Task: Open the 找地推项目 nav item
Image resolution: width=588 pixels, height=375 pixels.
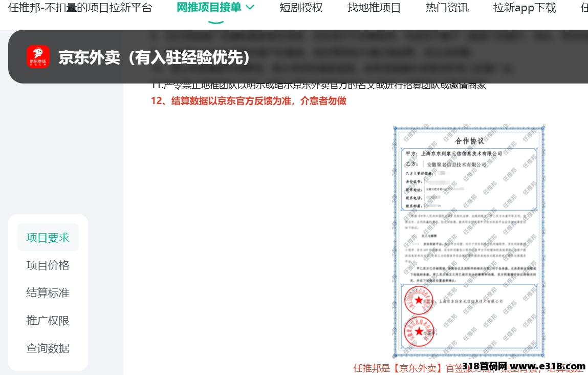Action: (374, 8)
